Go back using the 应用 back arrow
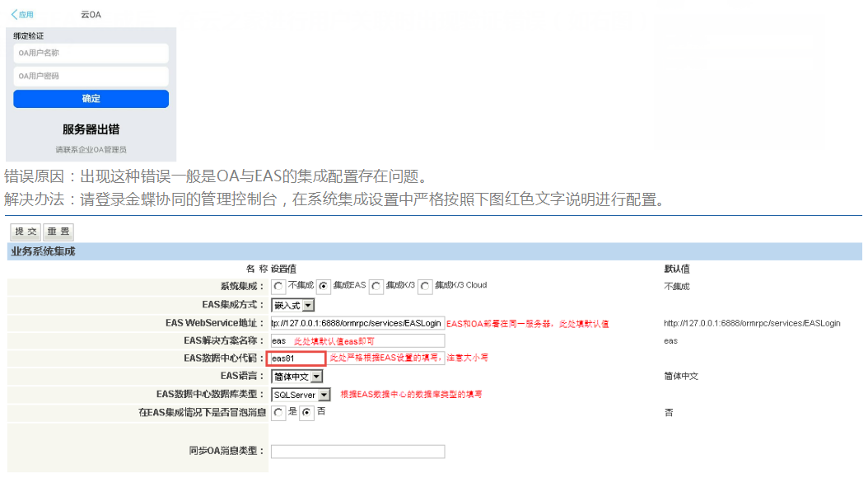868x492 pixels. [21, 14]
